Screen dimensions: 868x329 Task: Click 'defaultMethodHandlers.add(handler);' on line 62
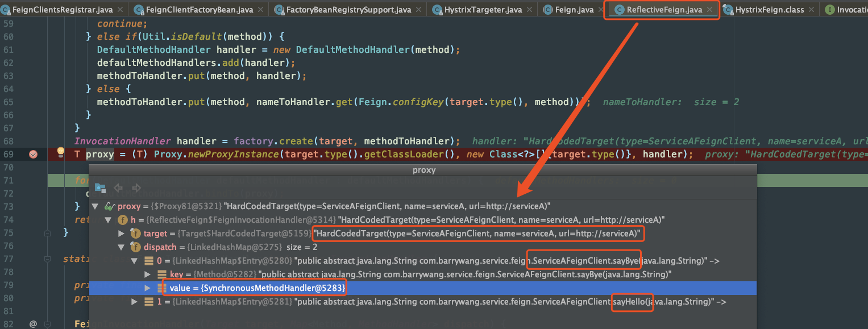tap(196, 63)
